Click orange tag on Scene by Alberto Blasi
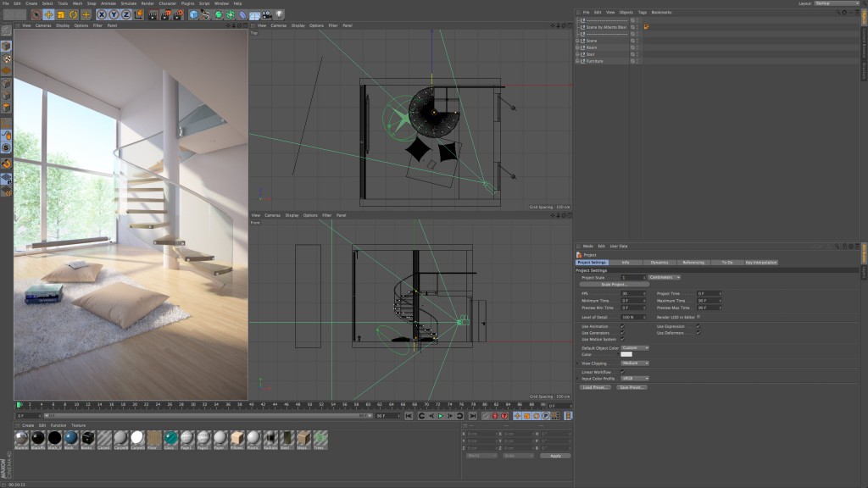 pos(646,27)
